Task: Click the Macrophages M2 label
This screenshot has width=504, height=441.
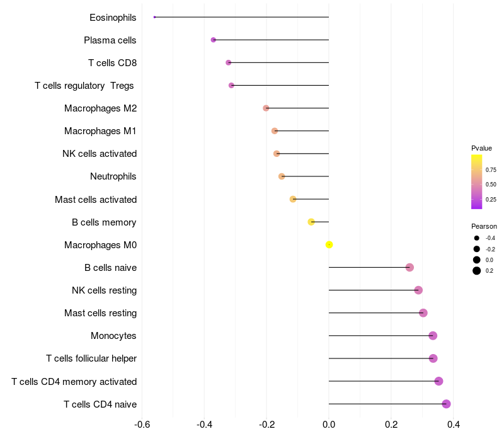Action: pos(100,108)
